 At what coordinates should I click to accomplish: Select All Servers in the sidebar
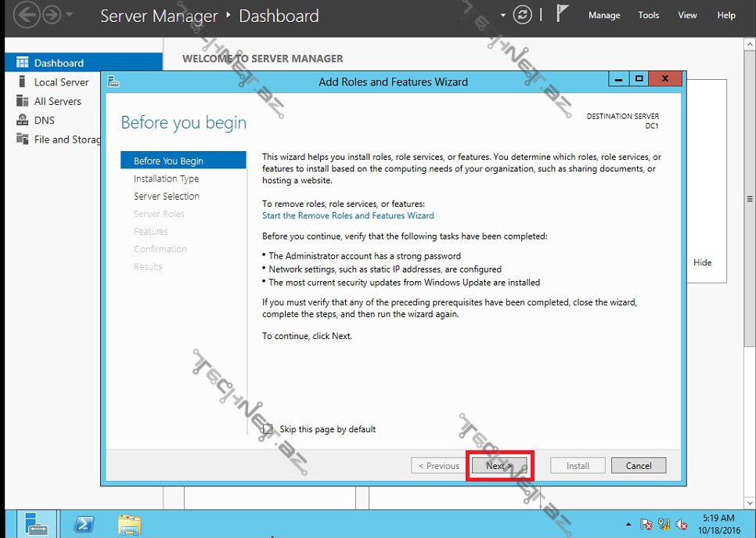point(57,101)
